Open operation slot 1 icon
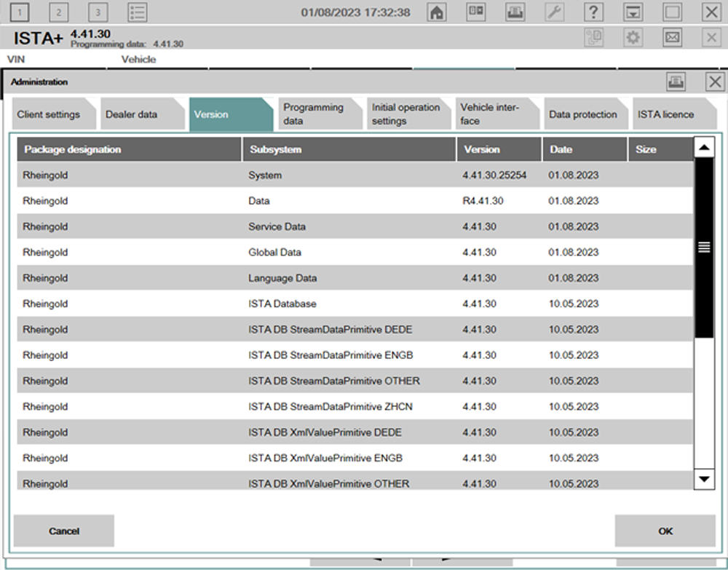728x570 pixels. click(20, 12)
